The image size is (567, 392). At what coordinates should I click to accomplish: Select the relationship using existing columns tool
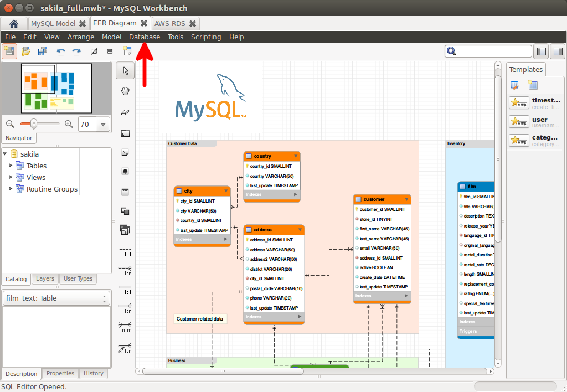125,348
